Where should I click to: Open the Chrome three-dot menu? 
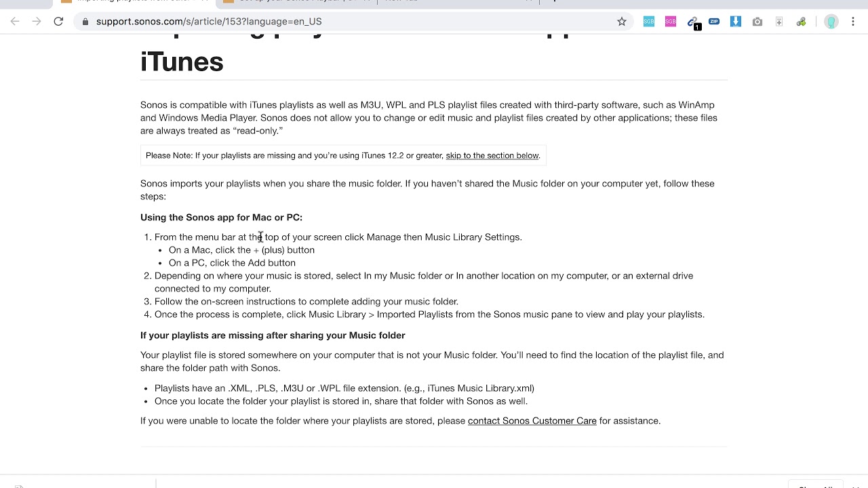pos(853,22)
